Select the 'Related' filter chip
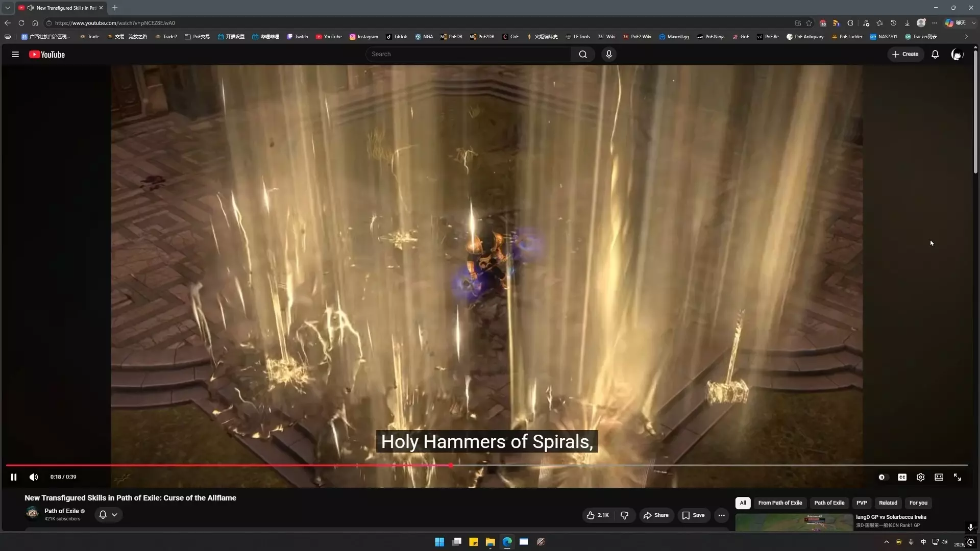 pos(888,503)
